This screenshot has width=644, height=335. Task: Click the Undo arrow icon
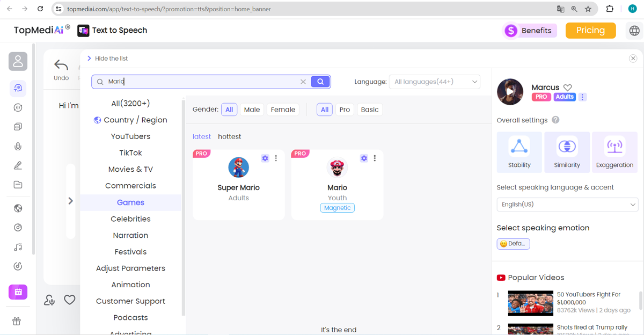[x=61, y=66]
